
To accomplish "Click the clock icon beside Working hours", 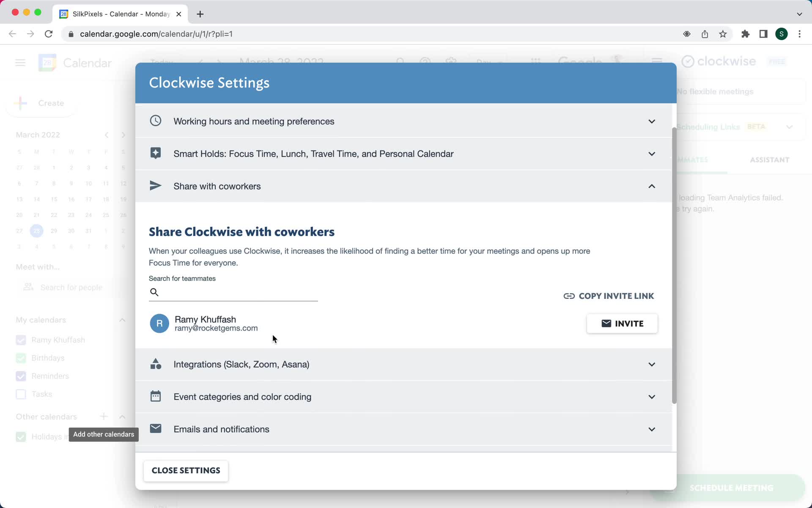I will pos(156,121).
